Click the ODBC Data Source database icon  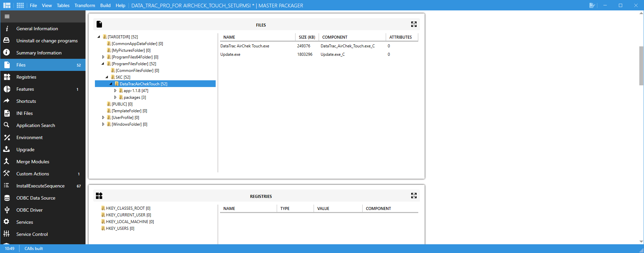pos(7,198)
